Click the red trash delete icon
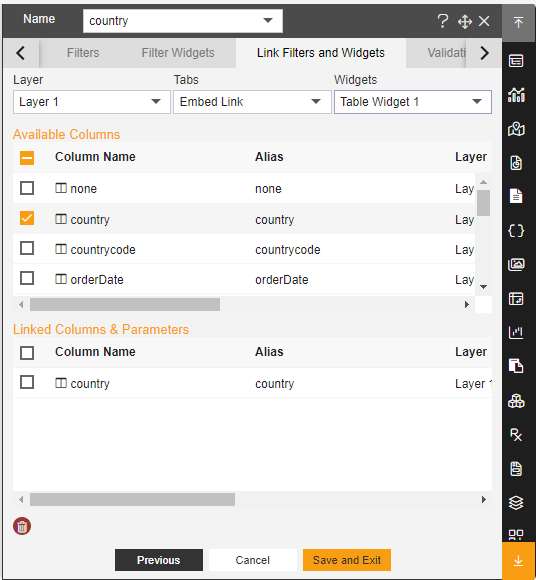This screenshot has height=580, width=536. [x=22, y=526]
